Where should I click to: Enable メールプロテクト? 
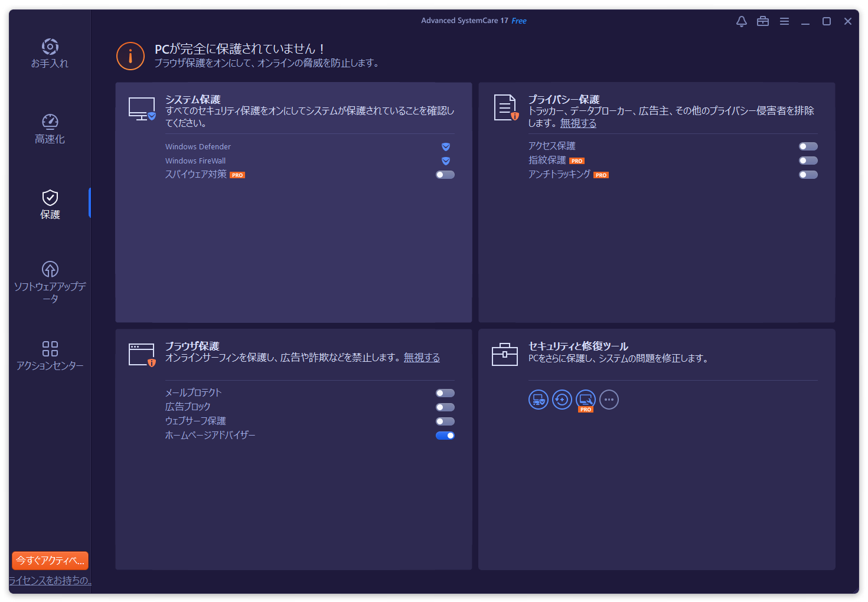tap(445, 392)
